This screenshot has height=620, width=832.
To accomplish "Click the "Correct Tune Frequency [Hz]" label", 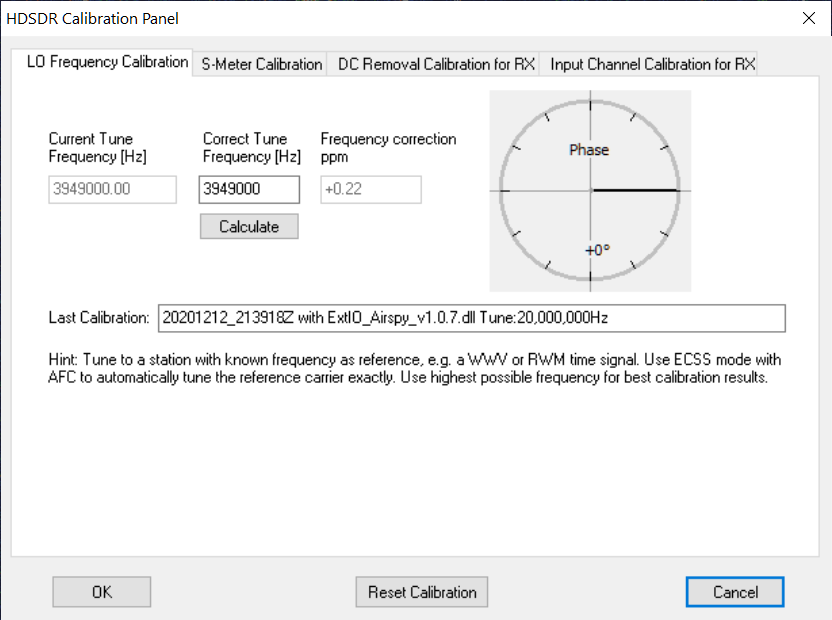I will [252, 148].
